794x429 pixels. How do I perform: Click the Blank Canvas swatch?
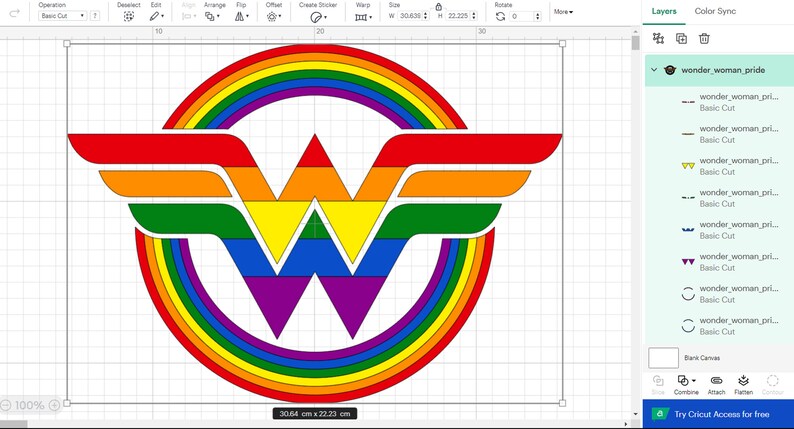pyautogui.click(x=663, y=358)
